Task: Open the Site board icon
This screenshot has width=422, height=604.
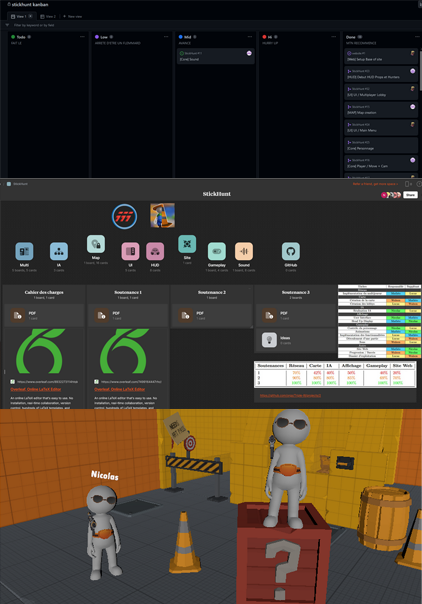Action: 187,244
